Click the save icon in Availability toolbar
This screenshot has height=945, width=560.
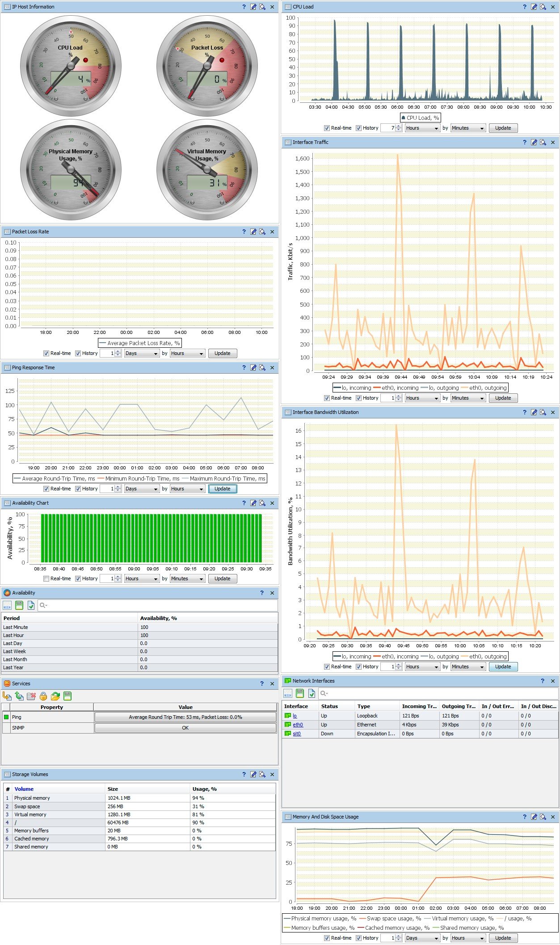(19, 605)
